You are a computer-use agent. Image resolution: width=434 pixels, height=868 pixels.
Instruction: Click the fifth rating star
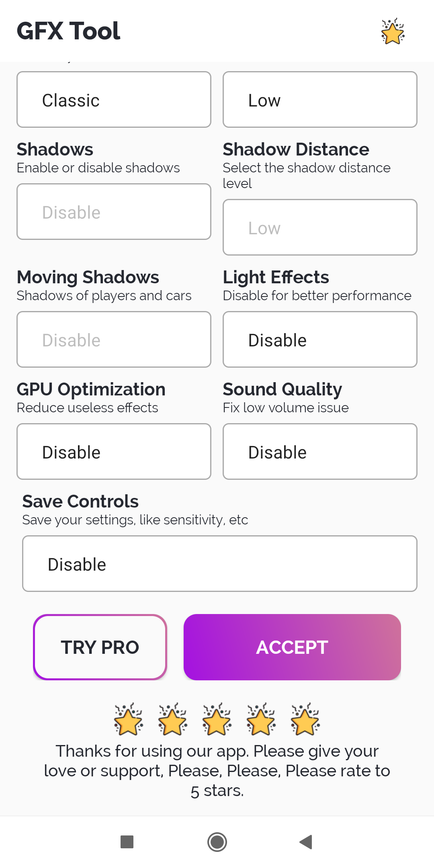pos(305,719)
